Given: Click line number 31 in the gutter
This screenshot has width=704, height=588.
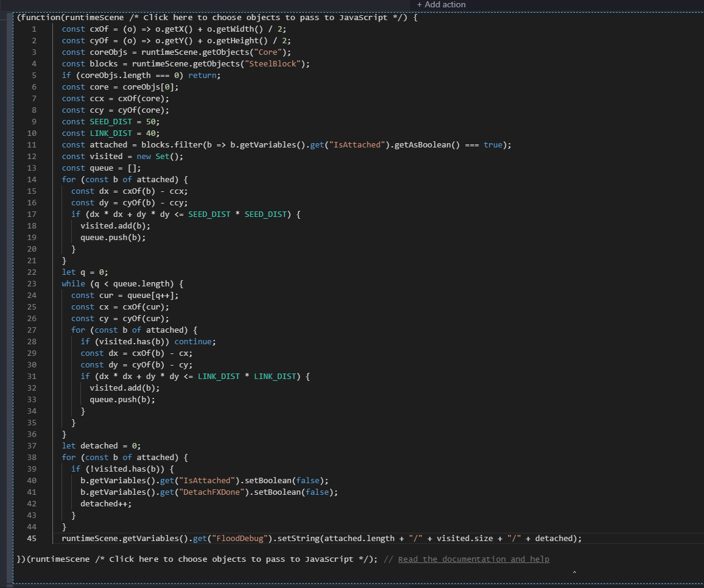Looking at the screenshot, I should coord(32,377).
